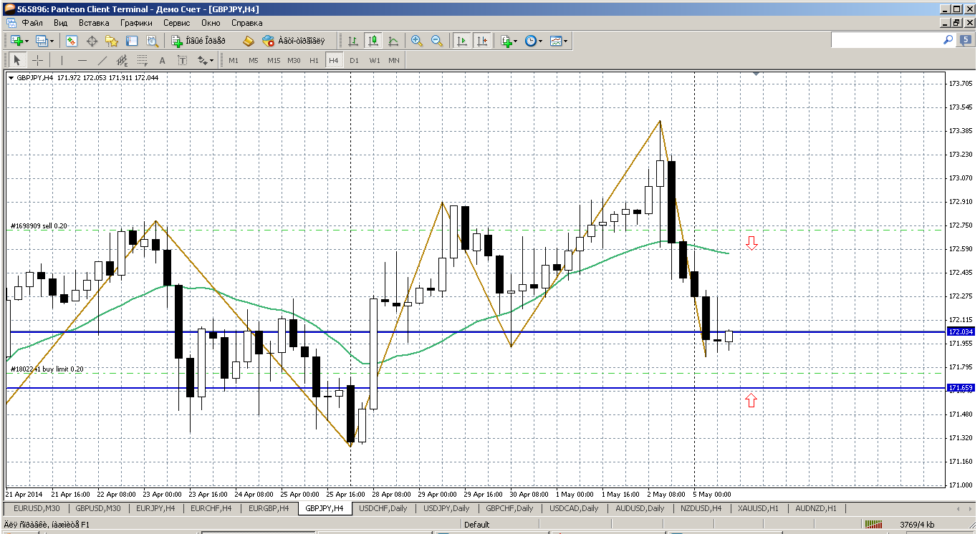
Task: Open the Файл menu
Action: click(x=32, y=23)
